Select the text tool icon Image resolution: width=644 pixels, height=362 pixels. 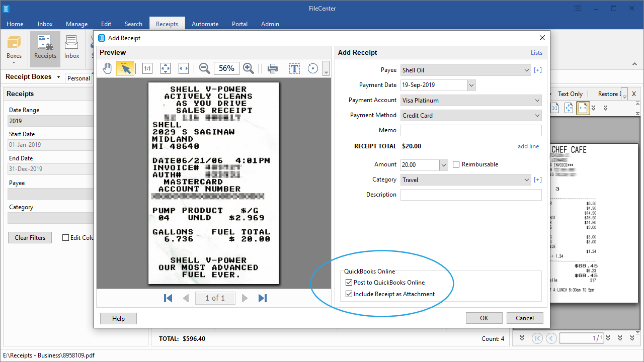pyautogui.click(x=294, y=68)
